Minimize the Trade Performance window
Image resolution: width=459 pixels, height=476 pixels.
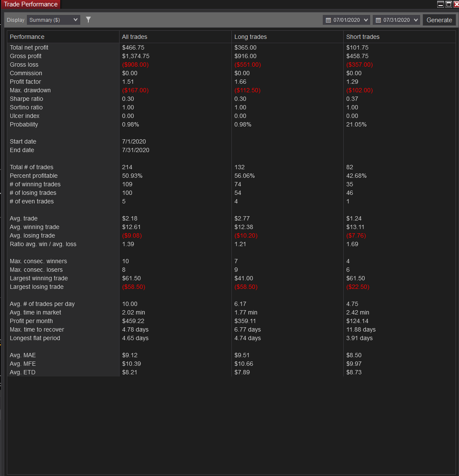(441, 4)
